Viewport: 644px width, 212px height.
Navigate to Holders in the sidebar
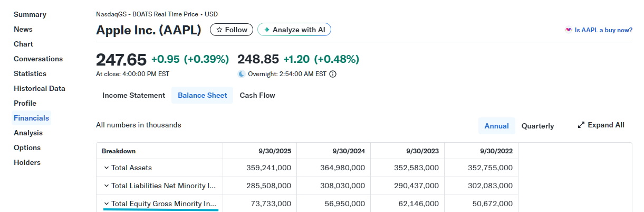point(27,162)
